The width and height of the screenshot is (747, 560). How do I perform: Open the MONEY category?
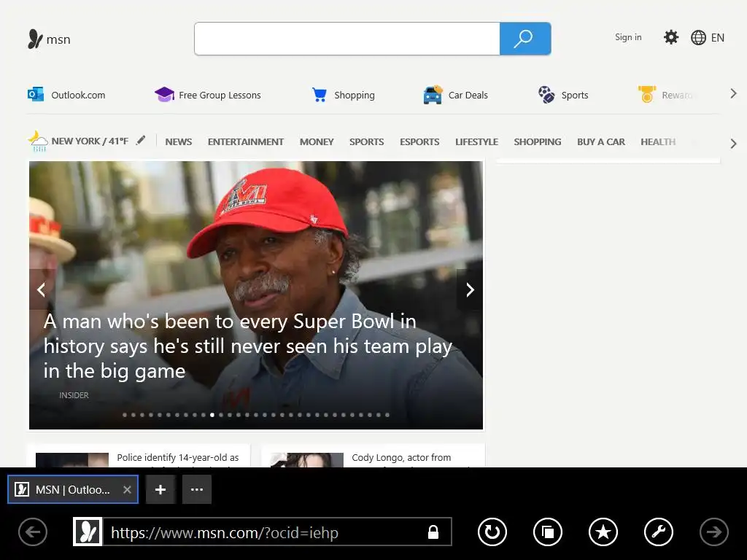click(317, 142)
